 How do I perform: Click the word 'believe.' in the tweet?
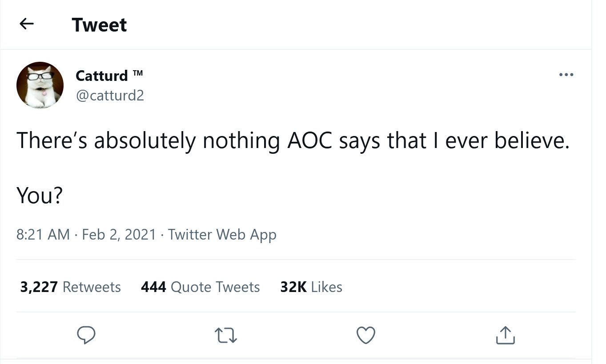(x=533, y=141)
